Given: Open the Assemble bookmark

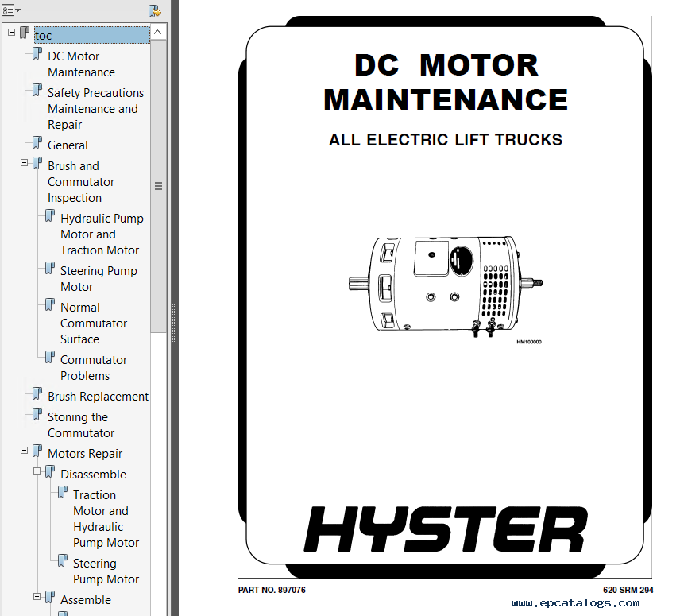Looking at the screenshot, I should pyautogui.click(x=86, y=599).
